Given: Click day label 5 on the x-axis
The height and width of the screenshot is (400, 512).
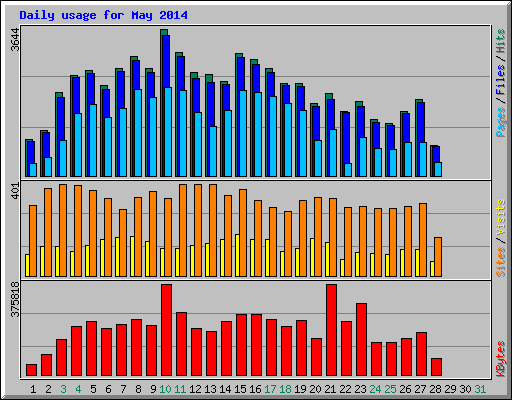Looking at the screenshot, I should (x=93, y=389).
